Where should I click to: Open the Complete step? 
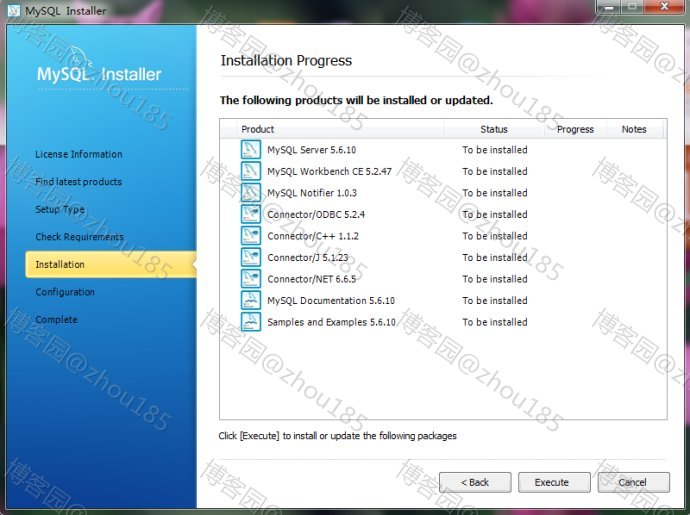(x=56, y=320)
